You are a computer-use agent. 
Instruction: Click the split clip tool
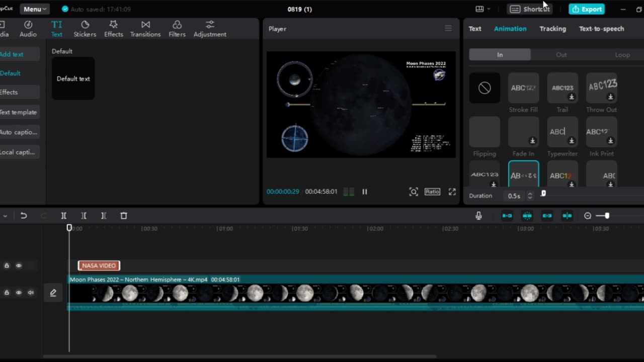pos(63,216)
